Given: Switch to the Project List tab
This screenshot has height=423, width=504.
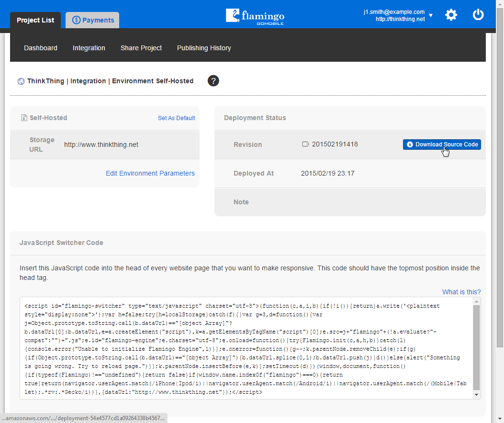Looking at the screenshot, I should [35, 20].
